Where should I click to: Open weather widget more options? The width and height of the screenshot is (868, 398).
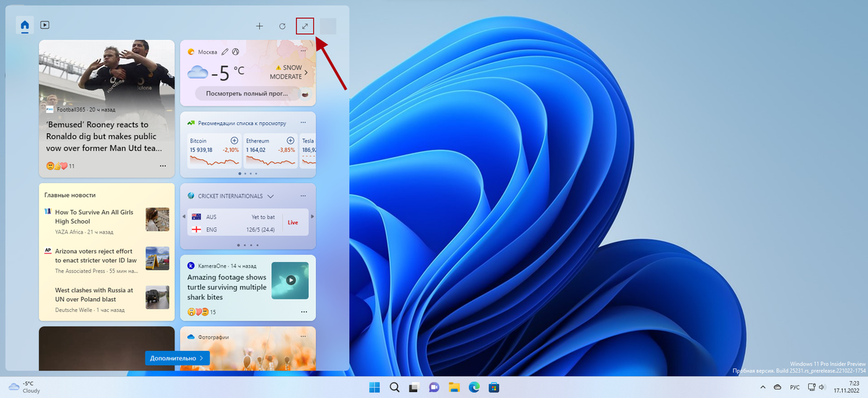click(304, 51)
